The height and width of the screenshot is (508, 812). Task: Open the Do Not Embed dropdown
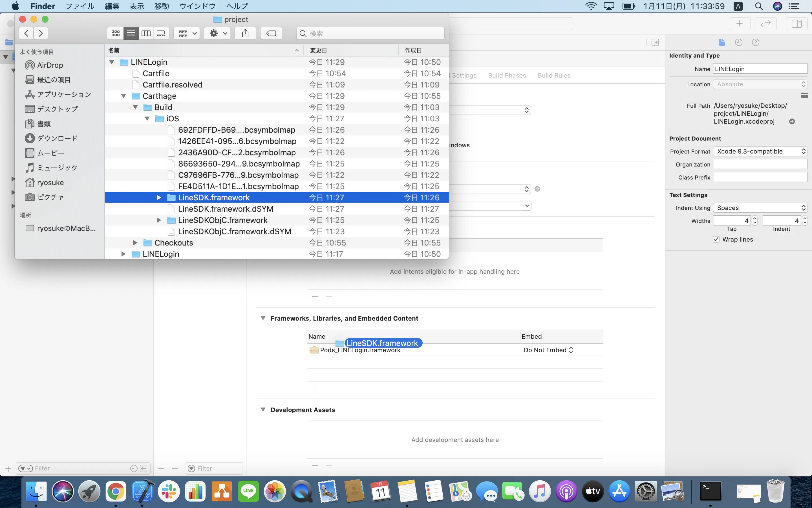[548, 350]
